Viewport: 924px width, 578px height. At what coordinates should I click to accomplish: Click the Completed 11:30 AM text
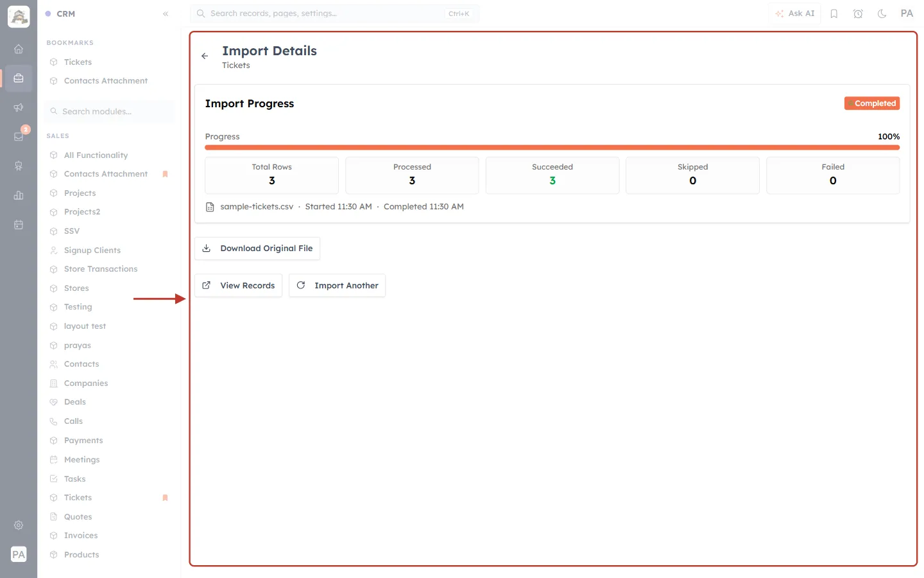(x=424, y=207)
